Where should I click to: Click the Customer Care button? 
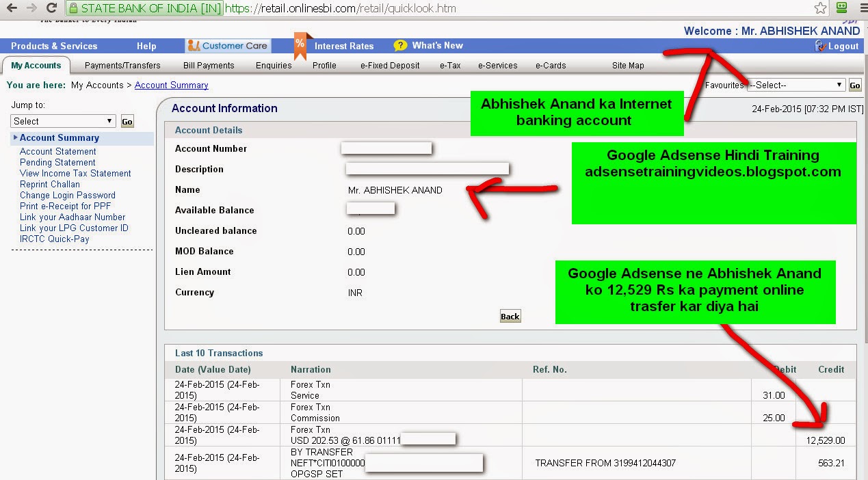228,46
